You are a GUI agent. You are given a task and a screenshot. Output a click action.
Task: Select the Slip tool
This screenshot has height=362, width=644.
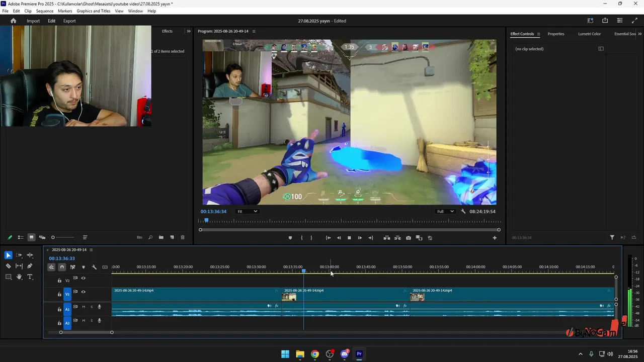tap(19, 266)
